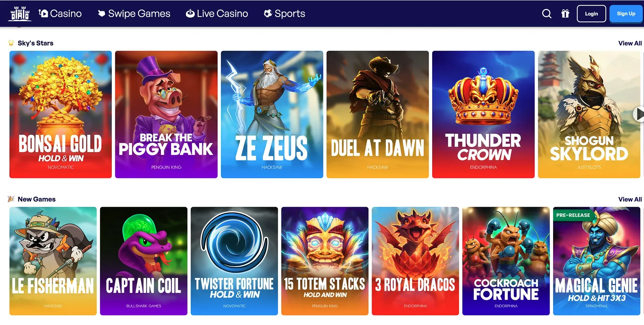View all Sky's Stars games

point(630,43)
